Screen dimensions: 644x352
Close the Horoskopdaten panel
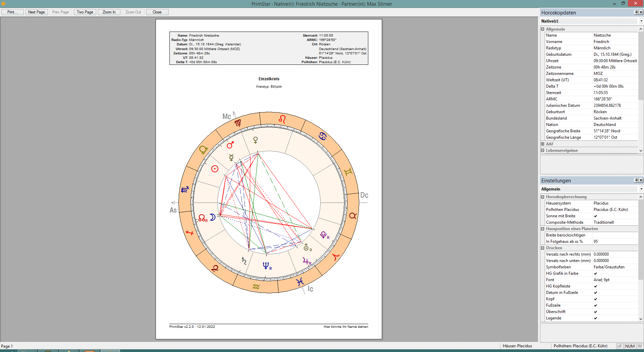point(641,12)
